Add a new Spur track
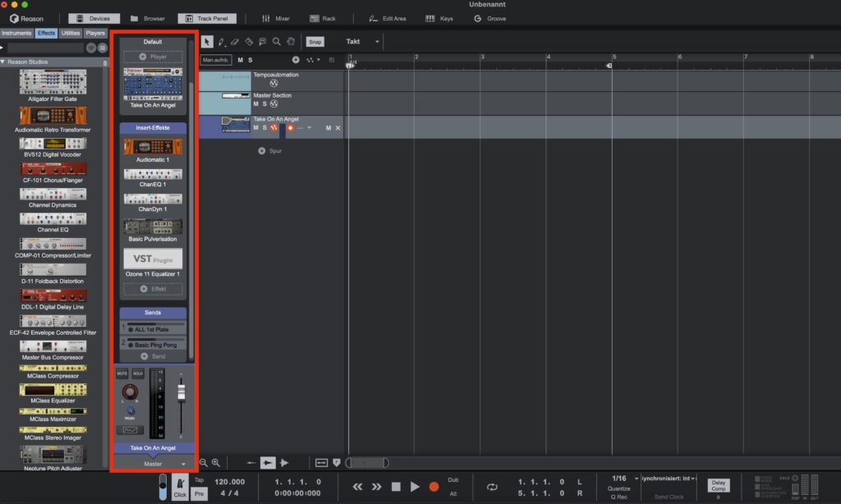This screenshot has height=504, width=841. pos(269,151)
